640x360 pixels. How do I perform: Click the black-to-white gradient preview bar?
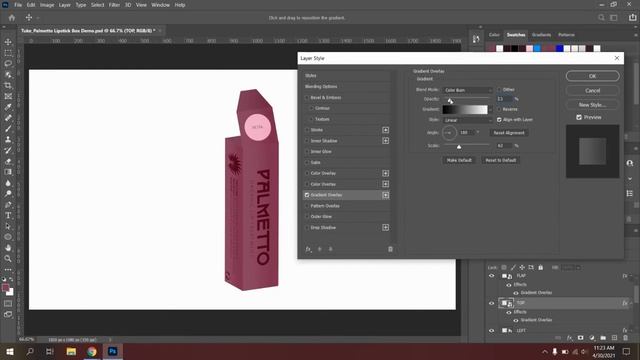pos(465,109)
